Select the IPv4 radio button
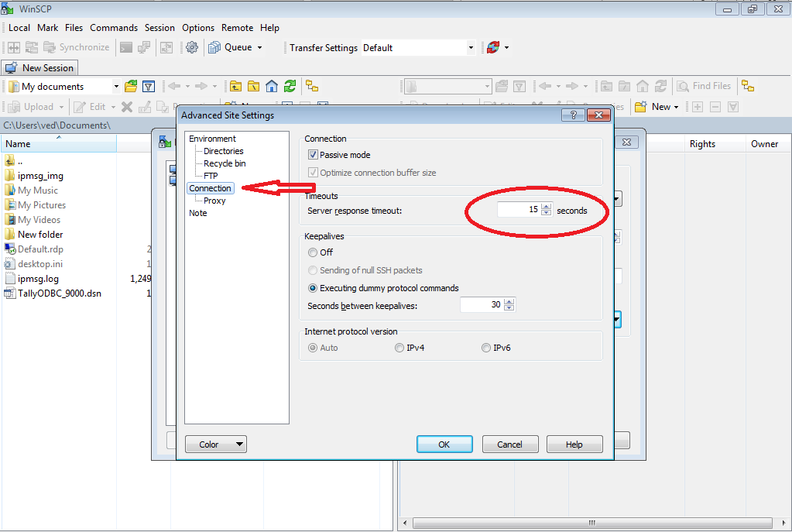The height and width of the screenshot is (532, 792). point(399,348)
